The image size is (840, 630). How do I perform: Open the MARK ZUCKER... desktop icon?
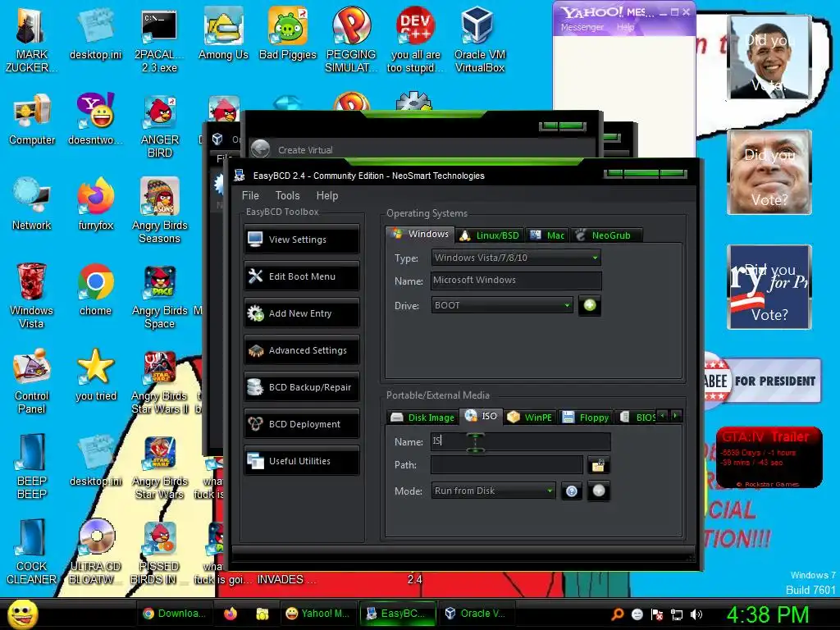tap(31, 39)
